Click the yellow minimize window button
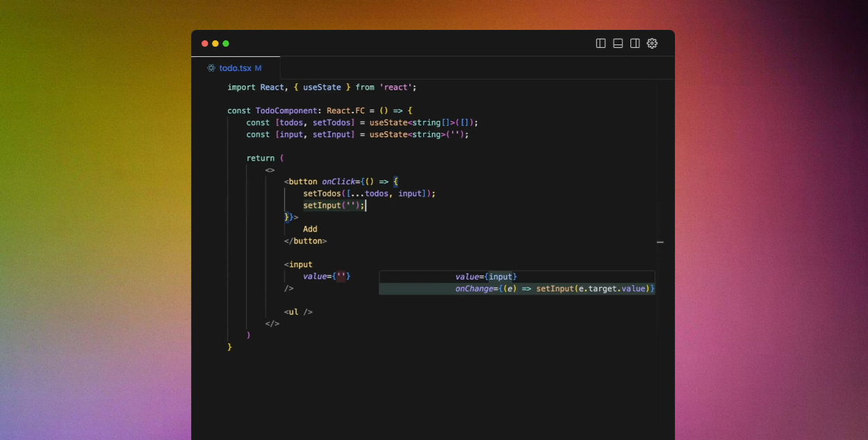This screenshot has height=440, width=868. (x=215, y=43)
